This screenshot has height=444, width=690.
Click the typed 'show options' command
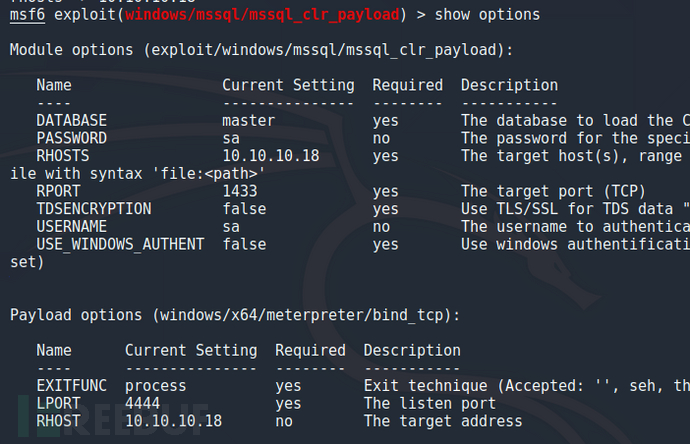(487, 15)
